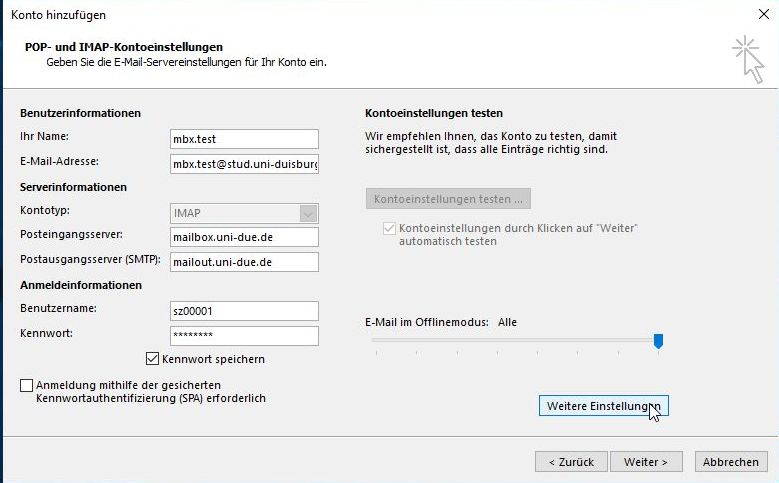
Task: Uncheck Kennwort speichern checkbox
Action: [153, 359]
